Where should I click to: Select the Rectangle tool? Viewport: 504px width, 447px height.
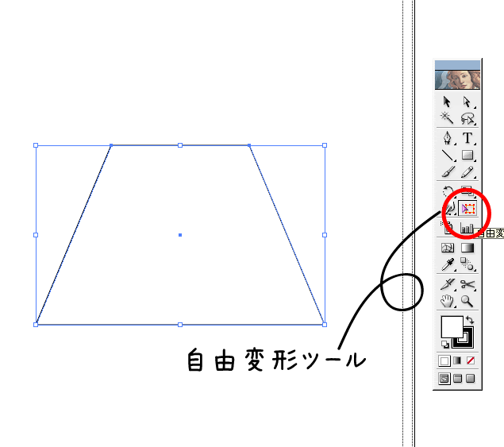(467, 156)
